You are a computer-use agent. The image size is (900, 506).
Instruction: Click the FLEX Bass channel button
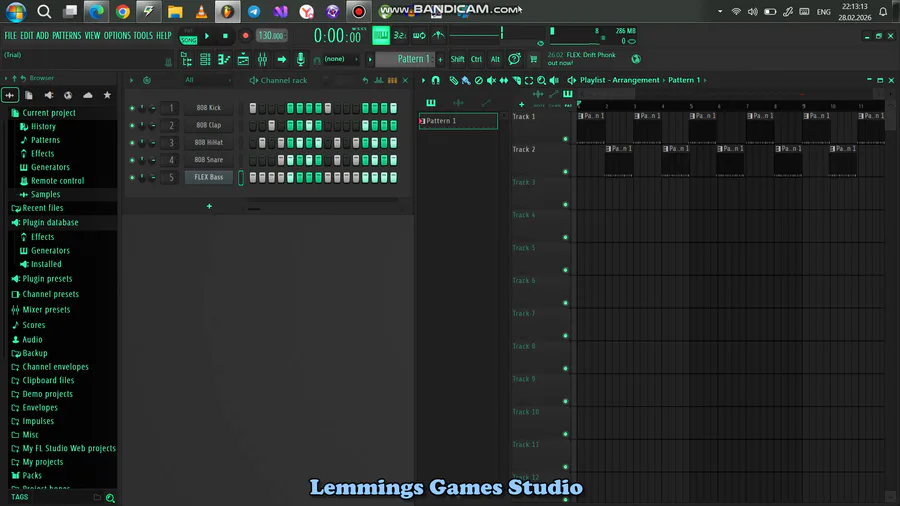click(x=208, y=177)
